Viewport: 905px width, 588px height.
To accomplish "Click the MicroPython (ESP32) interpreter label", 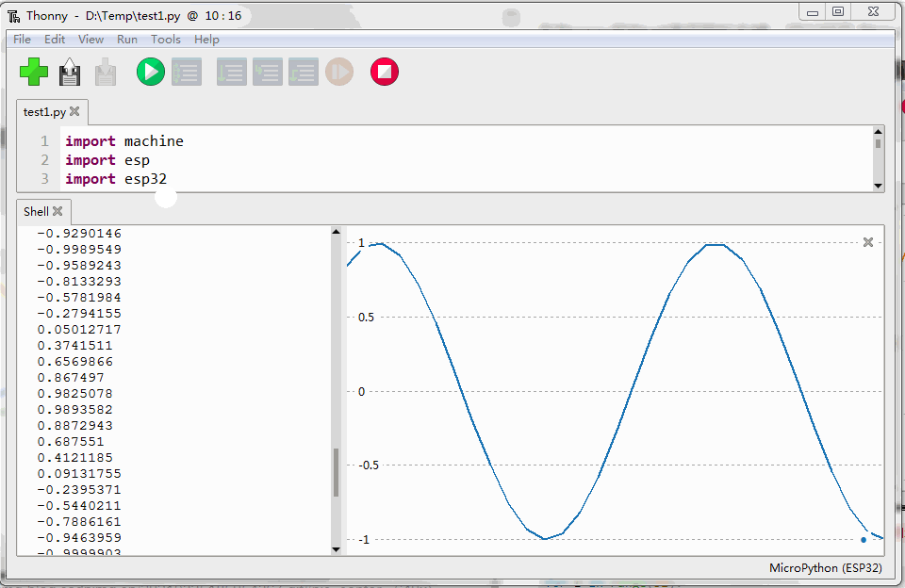I will point(826,568).
